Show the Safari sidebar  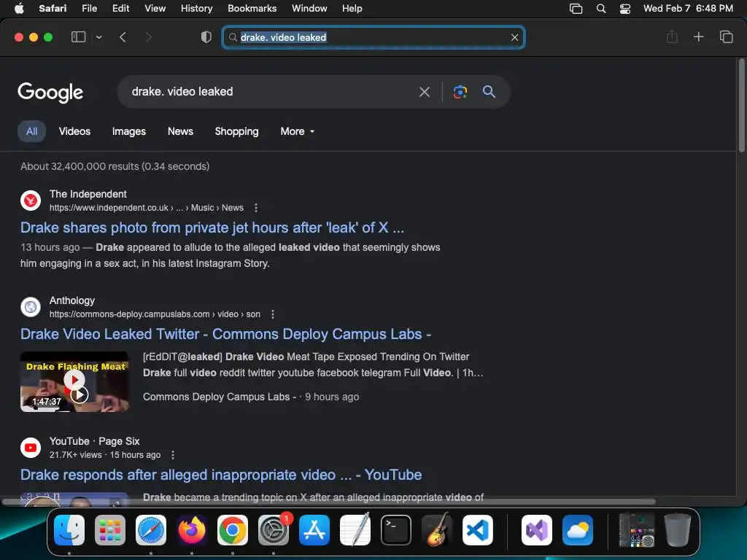[x=78, y=36]
